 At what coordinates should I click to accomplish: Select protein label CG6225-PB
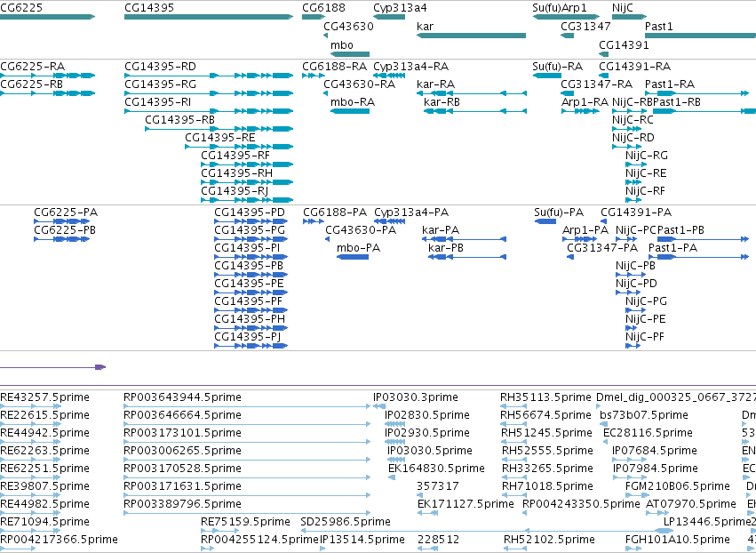point(65,230)
